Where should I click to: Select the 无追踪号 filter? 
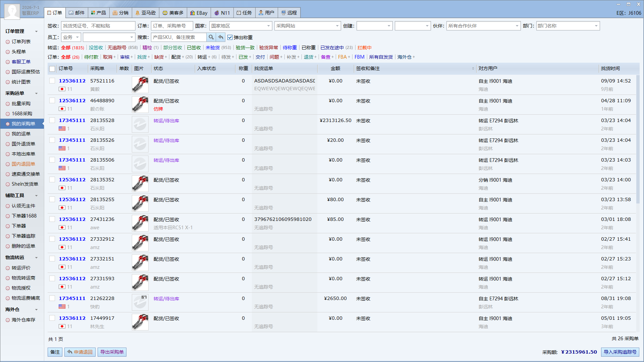click(x=117, y=48)
